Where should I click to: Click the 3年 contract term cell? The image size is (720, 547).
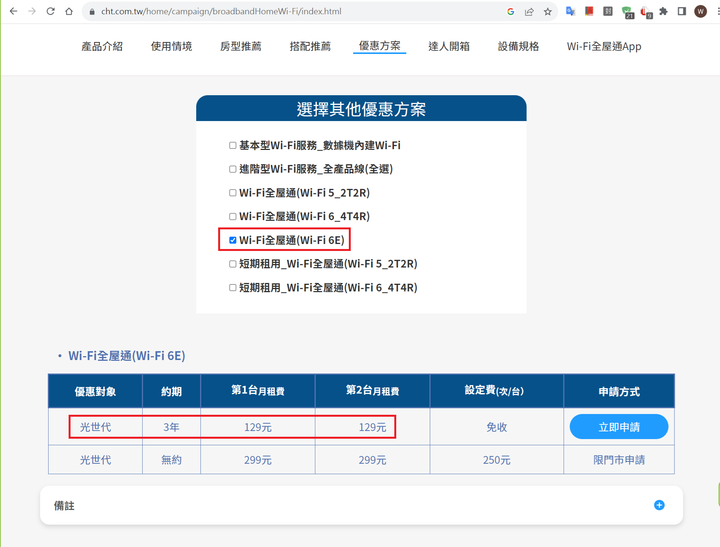click(x=171, y=427)
